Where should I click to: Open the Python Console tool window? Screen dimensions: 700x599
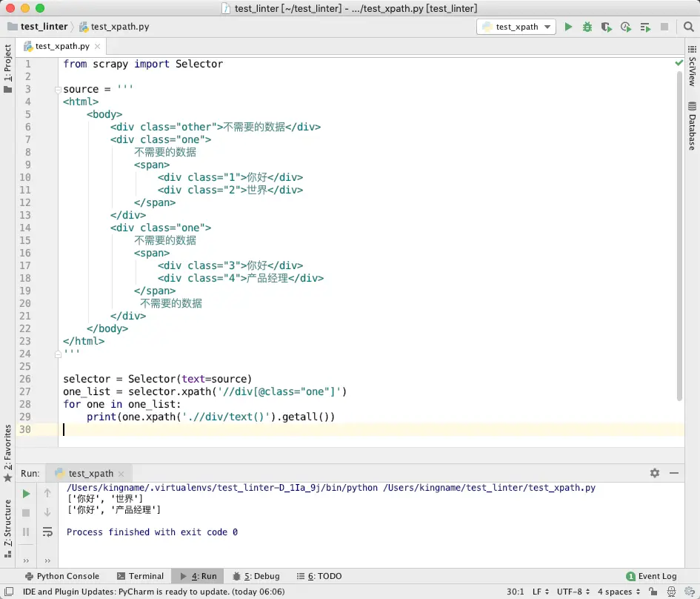point(62,576)
